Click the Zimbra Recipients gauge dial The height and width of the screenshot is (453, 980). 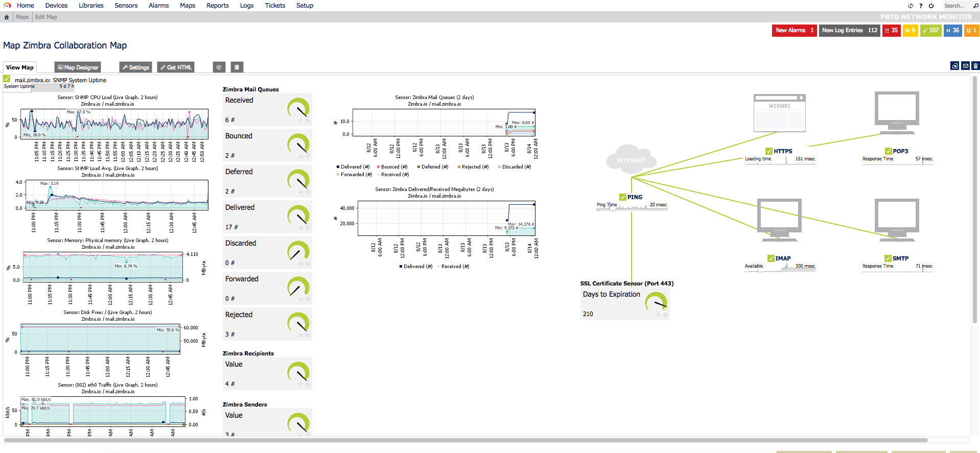click(x=298, y=372)
